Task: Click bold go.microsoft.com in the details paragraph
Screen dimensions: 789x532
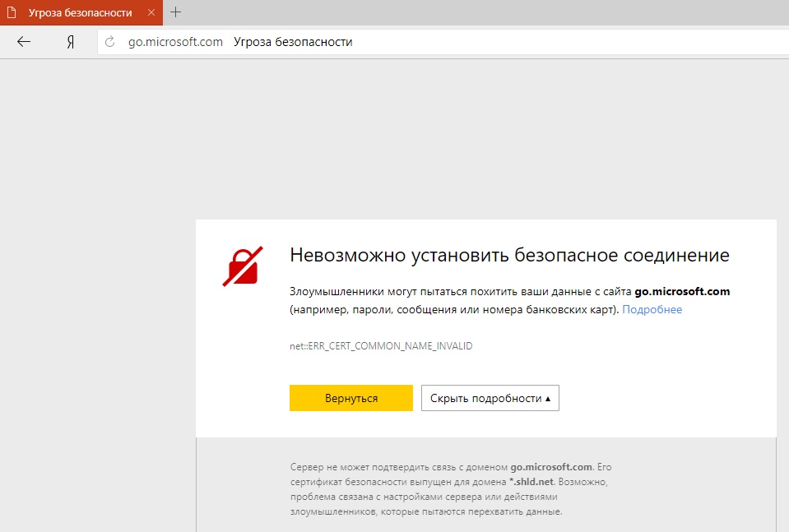Action: [x=550, y=466]
